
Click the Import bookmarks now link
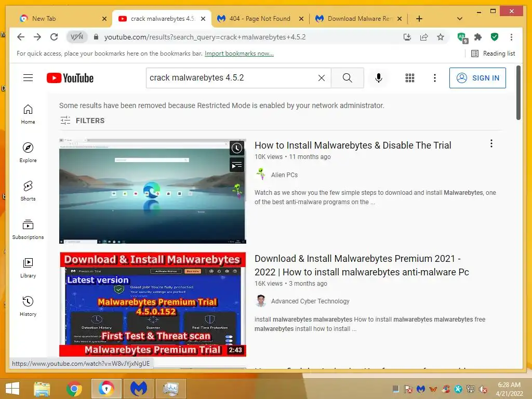239,54
